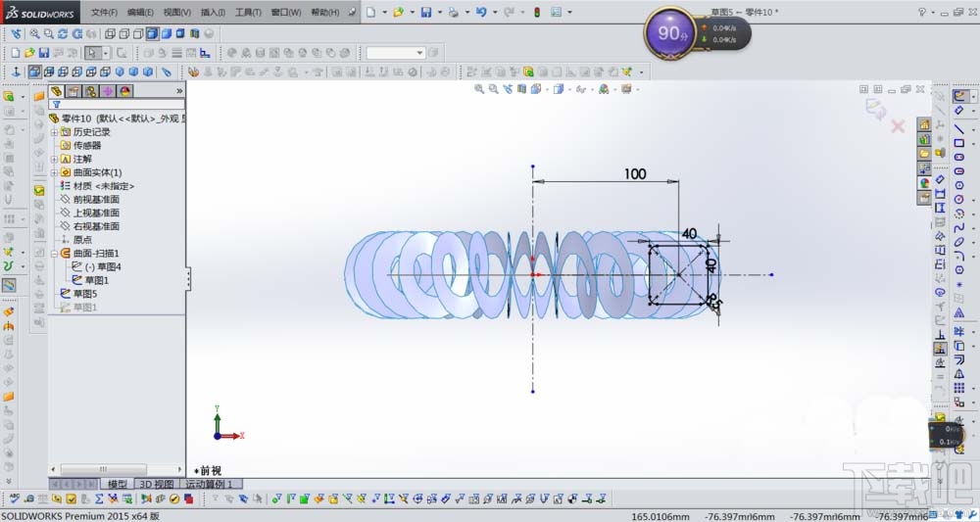
Task: Open the PropertyManager tab
Action: coord(73,91)
